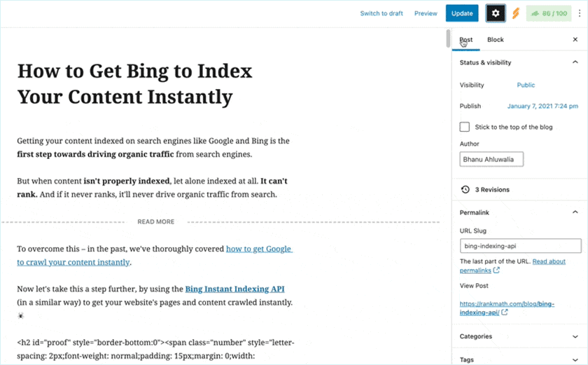Screen dimensions: 588x365
Task: Collapse the Permalink section
Action: [575, 212]
